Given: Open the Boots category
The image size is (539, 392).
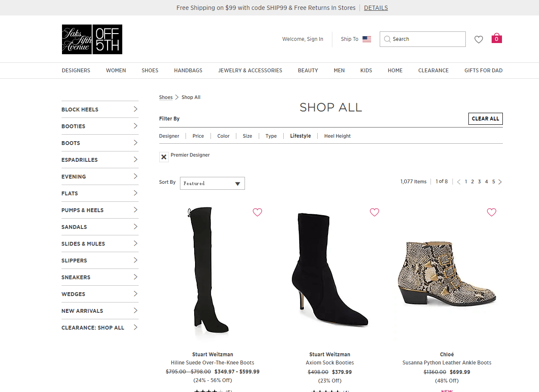Looking at the screenshot, I should pos(100,143).
